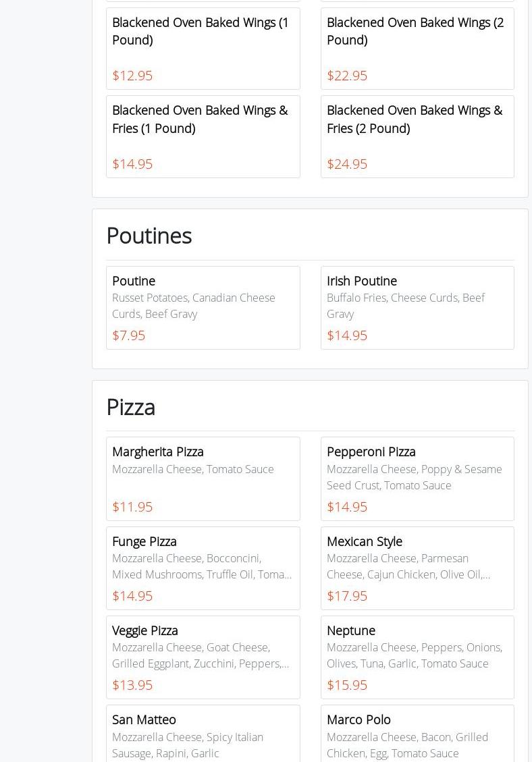Choose Blackened Wings & Fries (1 Pound)
Image resolution: width=532 pixels, height=762 pixels.
(203, 136)
